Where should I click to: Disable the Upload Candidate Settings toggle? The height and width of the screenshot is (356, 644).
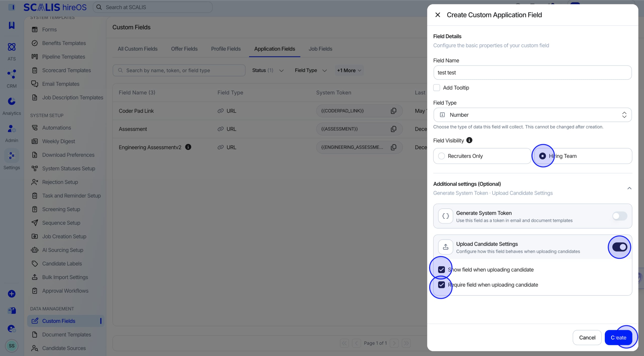[620, 247]
